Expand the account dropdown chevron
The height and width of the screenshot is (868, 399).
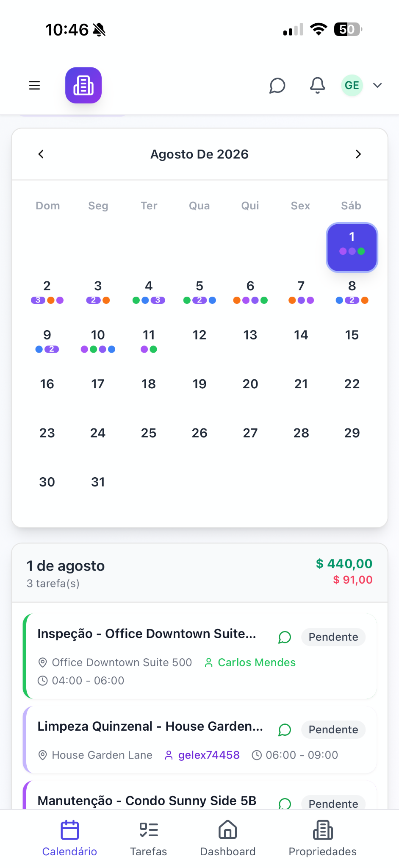pyautogui.click(x=377, y=85)
